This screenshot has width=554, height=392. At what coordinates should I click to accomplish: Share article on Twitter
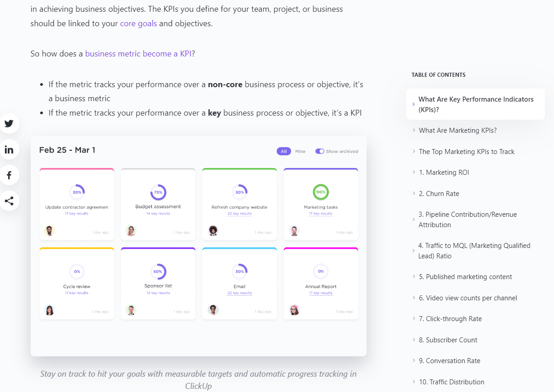coord(9,123)
